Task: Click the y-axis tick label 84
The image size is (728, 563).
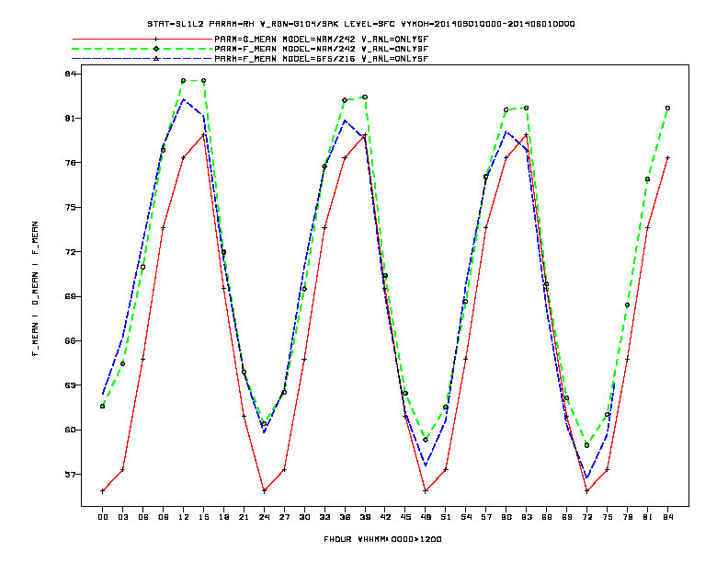Action: (x=70, y=74)
